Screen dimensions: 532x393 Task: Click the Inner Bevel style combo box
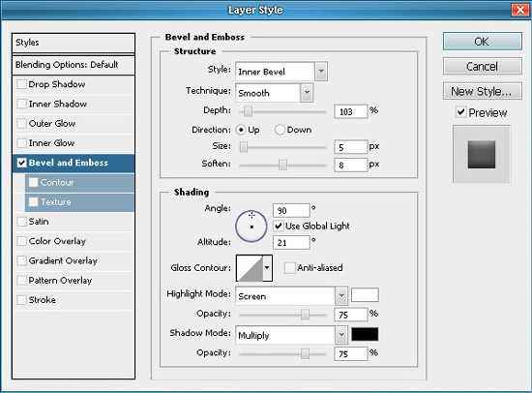pyautogui.click(x=281, y=72)
